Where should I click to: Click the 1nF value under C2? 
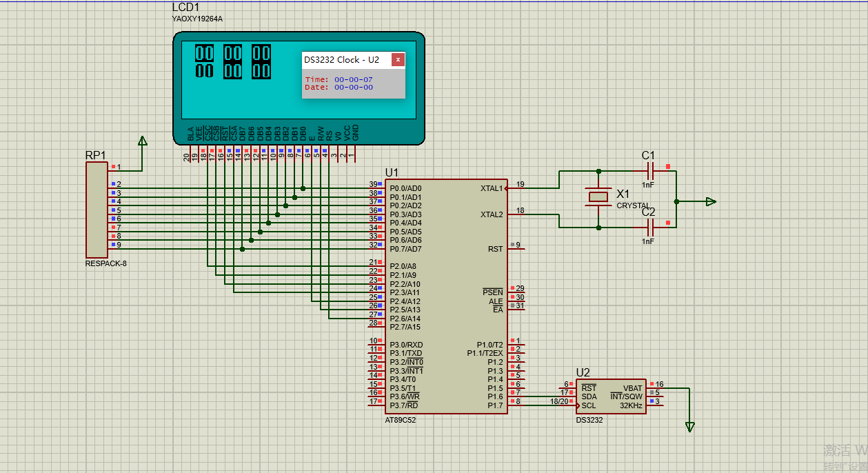[648, 241]
